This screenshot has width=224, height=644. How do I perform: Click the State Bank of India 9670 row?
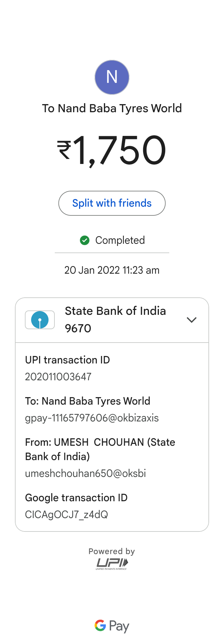[x=115, y=320]
